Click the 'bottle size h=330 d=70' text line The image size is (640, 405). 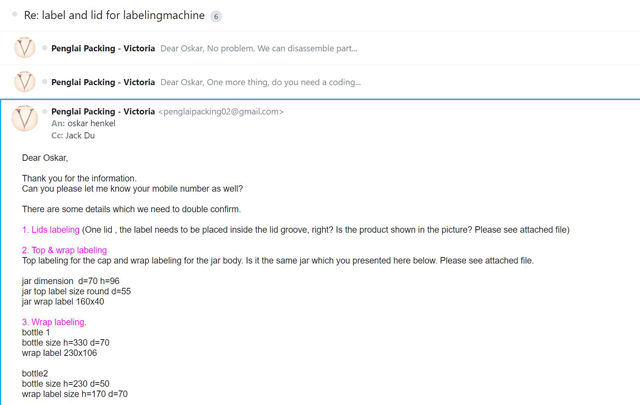point(66,343)
